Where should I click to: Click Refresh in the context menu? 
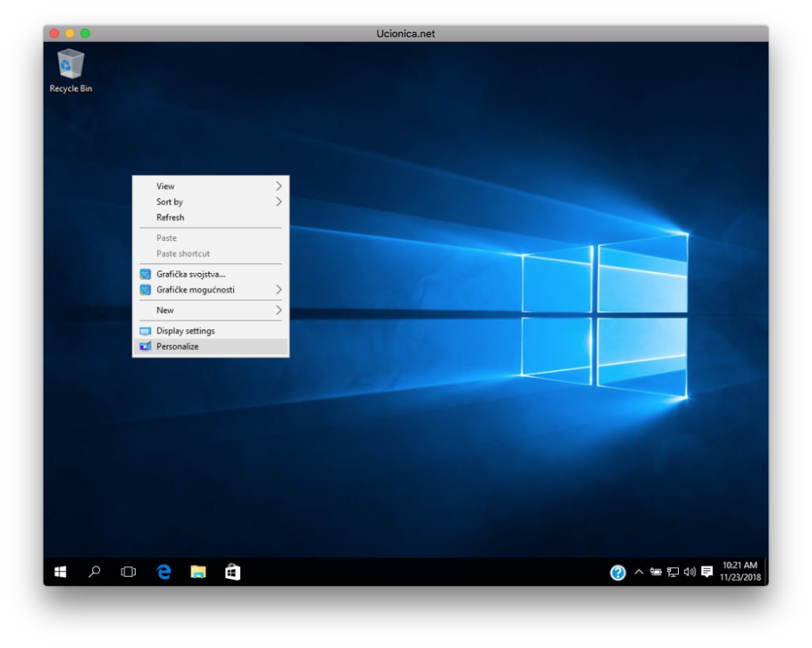pos(170,217)
